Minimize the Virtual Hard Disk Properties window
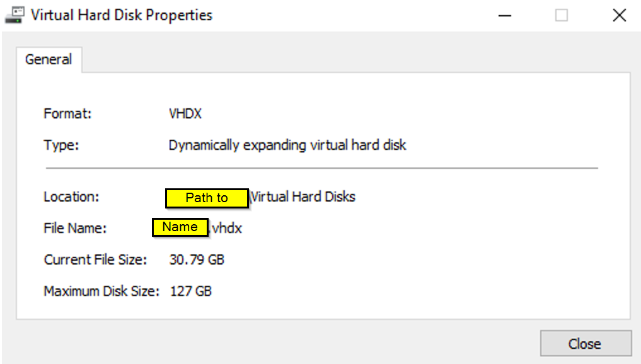This screenshot has height=364, width=641. (x=504, y=15)
